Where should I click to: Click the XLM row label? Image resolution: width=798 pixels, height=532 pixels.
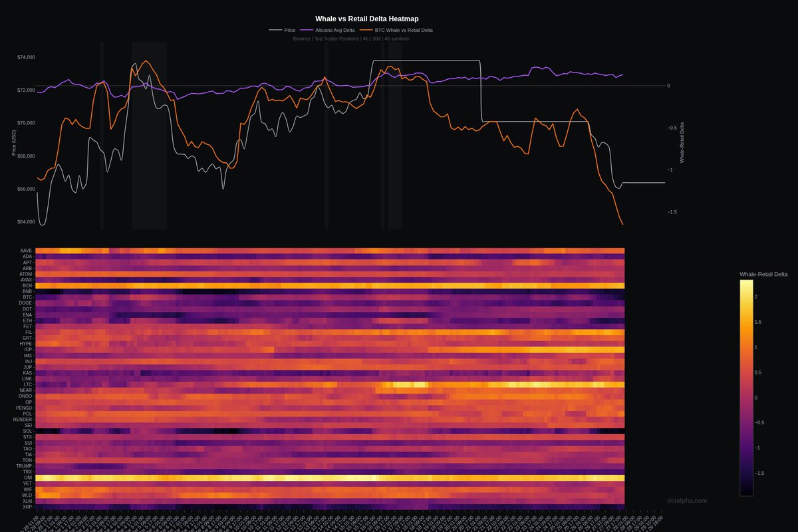click(27, 501)
